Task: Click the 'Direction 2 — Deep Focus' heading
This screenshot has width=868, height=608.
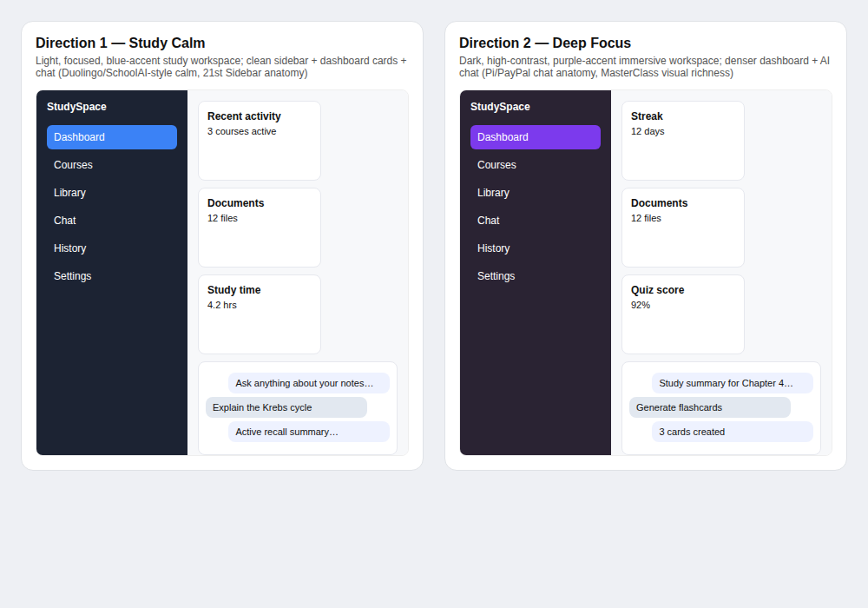Action: 545,43
